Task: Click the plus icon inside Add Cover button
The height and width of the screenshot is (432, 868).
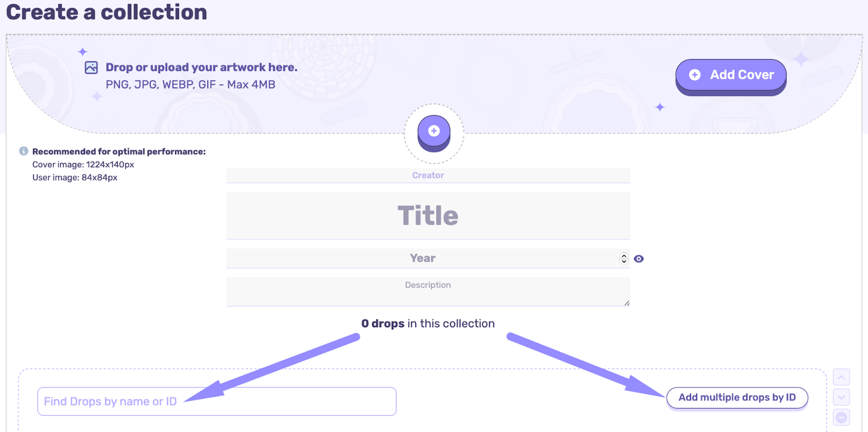Action: click(694, 74)
